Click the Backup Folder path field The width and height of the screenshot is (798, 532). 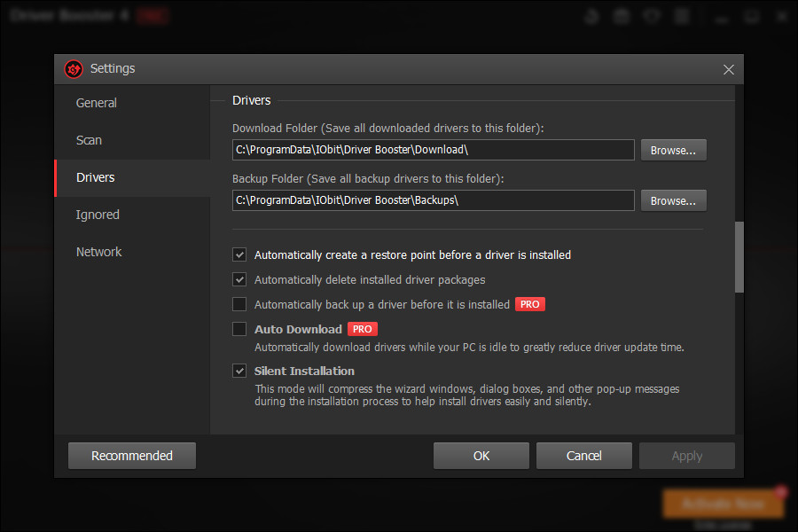point(434,200)
